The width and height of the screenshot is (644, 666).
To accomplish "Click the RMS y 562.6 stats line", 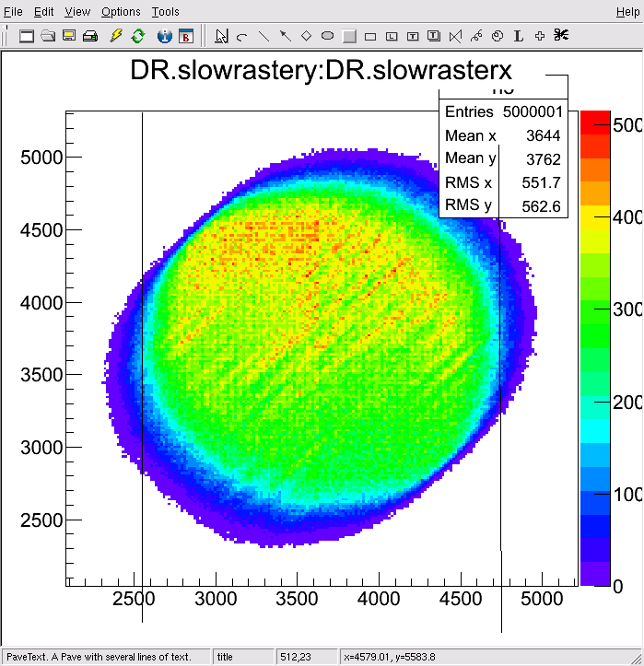I will point(503,206).
